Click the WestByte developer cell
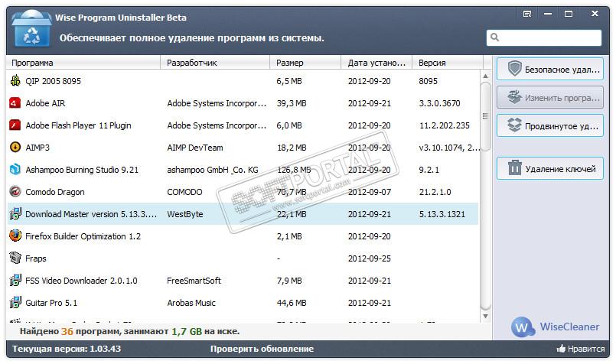 pyautogui.click(x=185, y=214)
